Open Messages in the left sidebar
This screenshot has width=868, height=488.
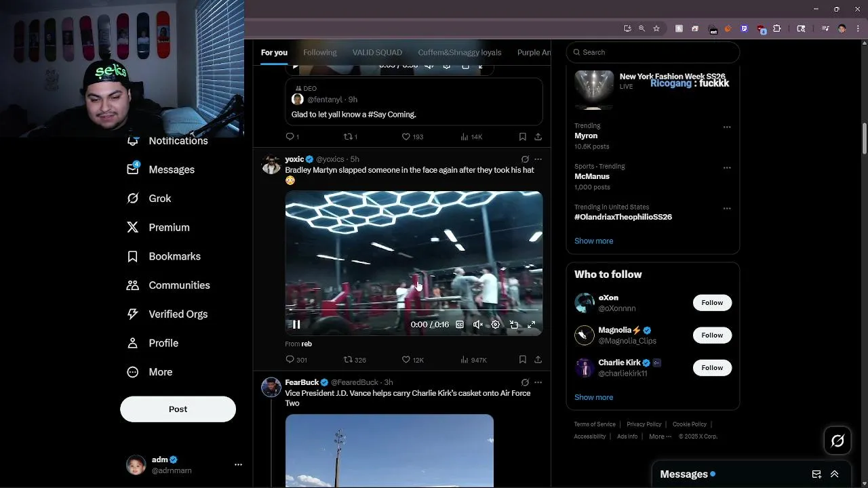point(161,169)
